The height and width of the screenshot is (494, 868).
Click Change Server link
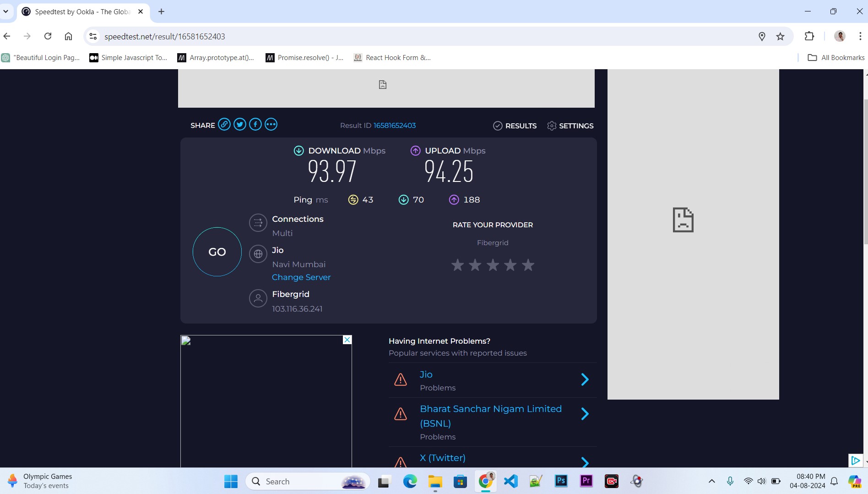coord(301,277)
